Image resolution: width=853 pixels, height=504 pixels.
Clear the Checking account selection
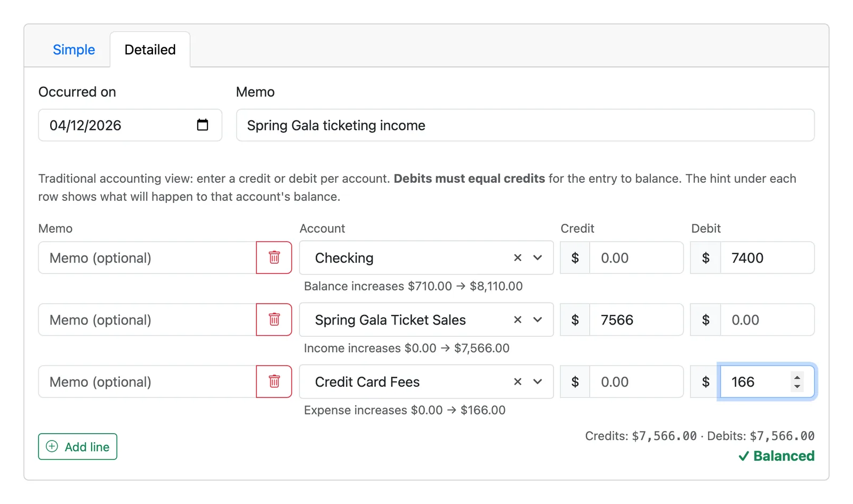[x=517, y=258]
